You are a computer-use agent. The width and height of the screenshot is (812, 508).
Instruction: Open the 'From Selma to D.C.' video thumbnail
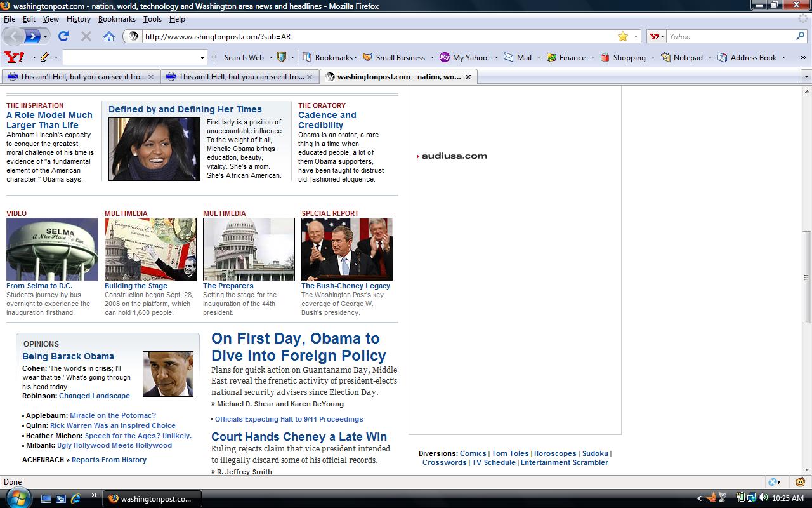click(52, 250)
